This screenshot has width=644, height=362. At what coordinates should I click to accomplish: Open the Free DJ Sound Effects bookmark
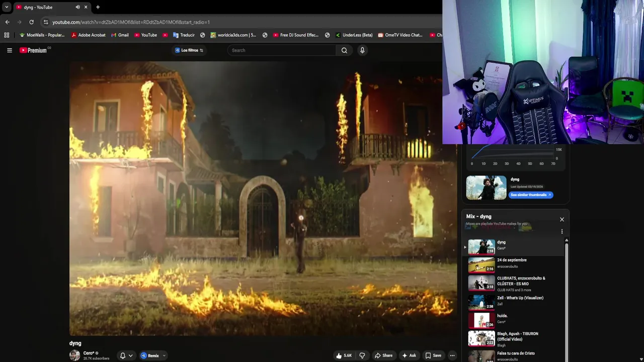(296, 35)
